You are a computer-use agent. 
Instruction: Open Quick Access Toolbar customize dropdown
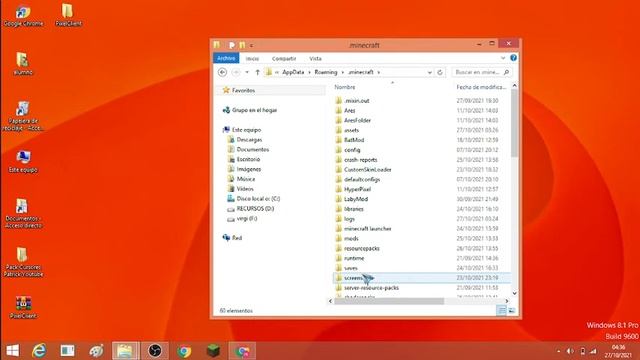point(251,45)
